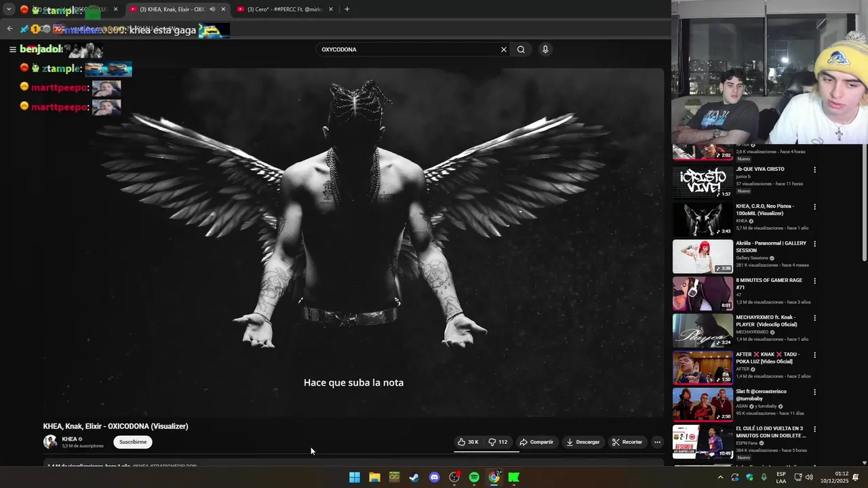Open options for 8 MINUTES OF GAMER RAGE
This screenshot has height=488, width=868.
pyautogui.click(x=814, y=281)
